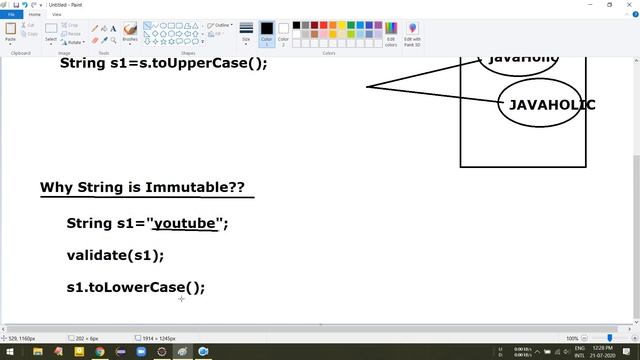Click the Cut command

(x=28, y=25)
